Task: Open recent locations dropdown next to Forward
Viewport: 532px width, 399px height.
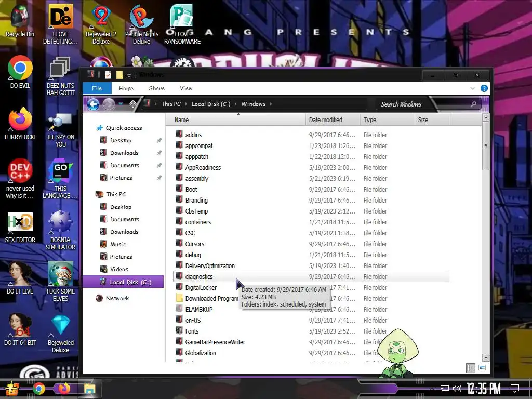Action: pos(121,104)
